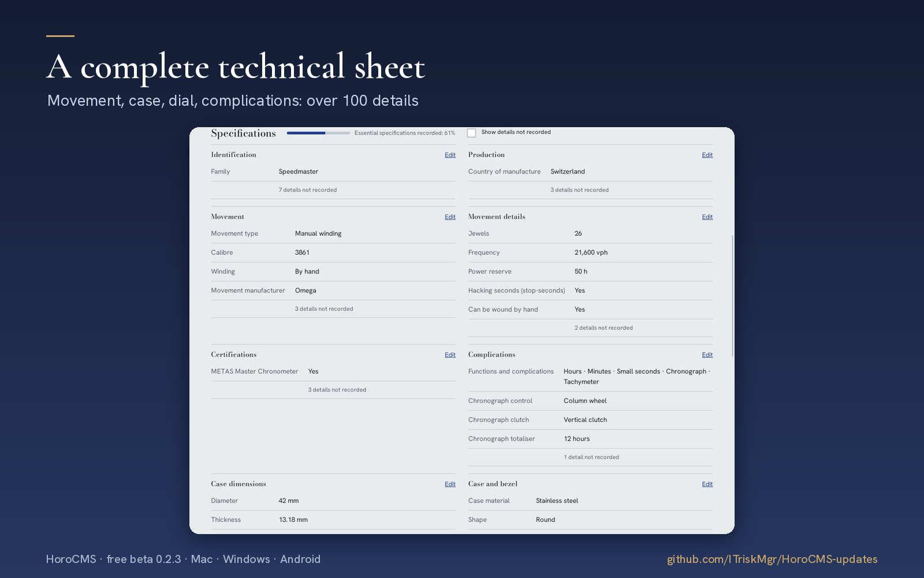Image resolution: width=924 pixels, height=578 pixels.
Task: Click the 'Can be wound by hand' label
Action: point(503,310)
